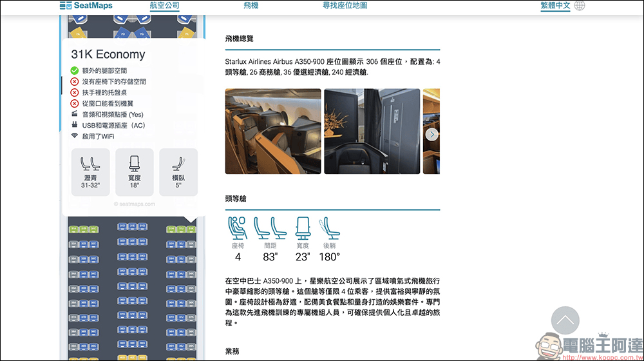Select green seat 31H
This screenshot has height=361, width=644.
pos(171,229)
